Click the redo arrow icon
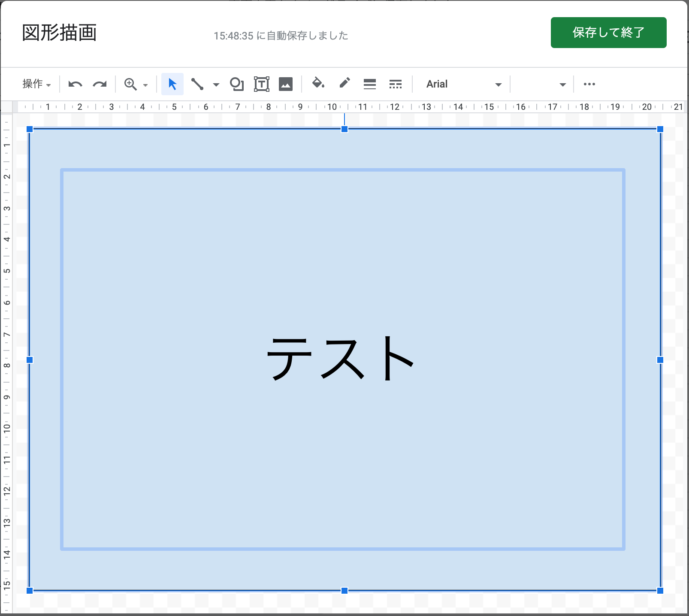 pos(100,84)
